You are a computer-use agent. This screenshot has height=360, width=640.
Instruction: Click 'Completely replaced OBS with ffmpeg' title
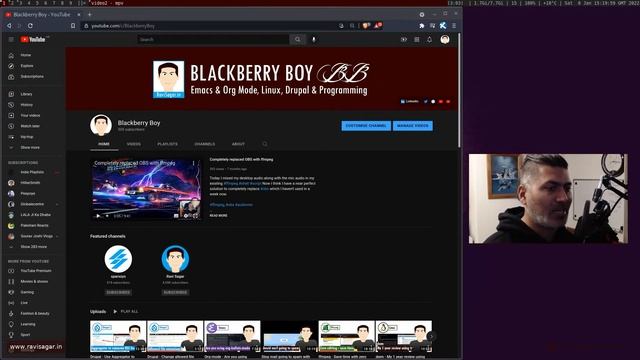pos(241,160)
